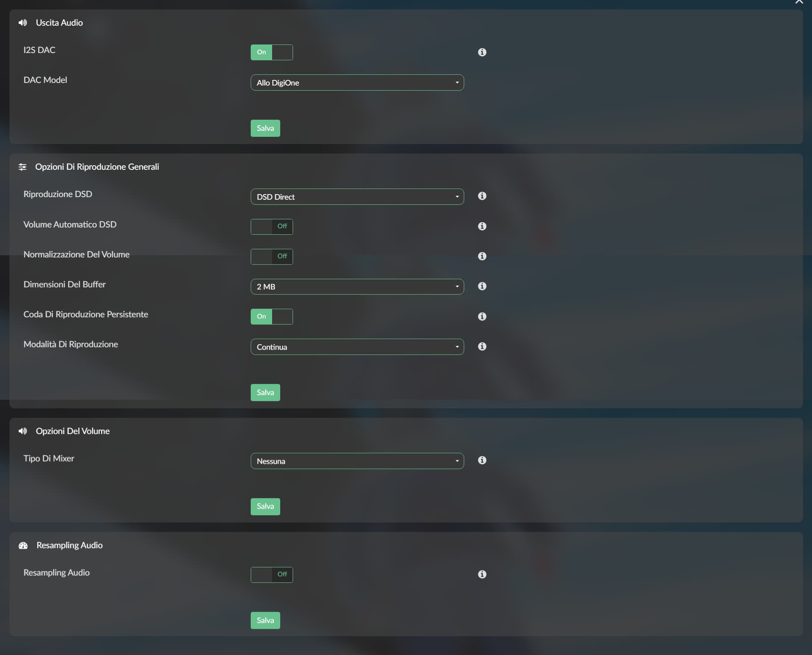Turn on Normalizzazione Del Volume
812x655 pixels.
click(272, 257)
